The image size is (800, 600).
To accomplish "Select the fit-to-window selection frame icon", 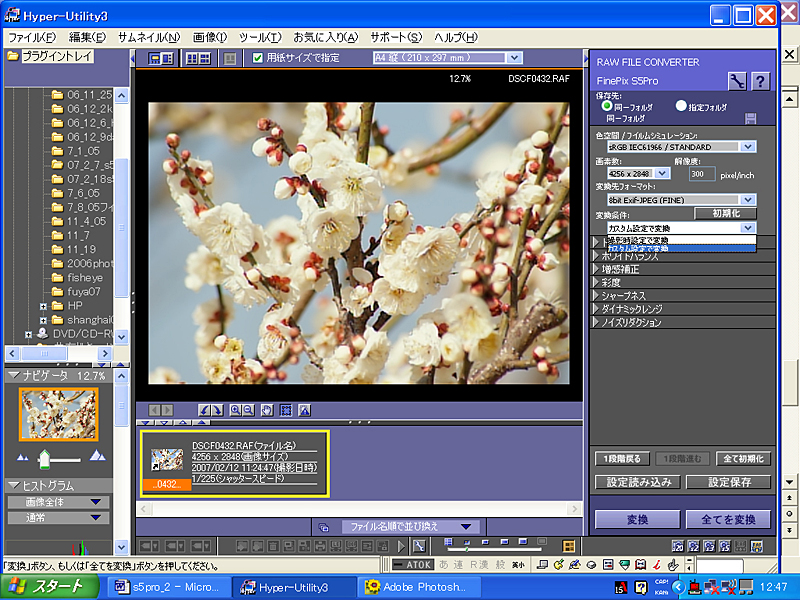I will pyautogui.click(x=286, y=410).
